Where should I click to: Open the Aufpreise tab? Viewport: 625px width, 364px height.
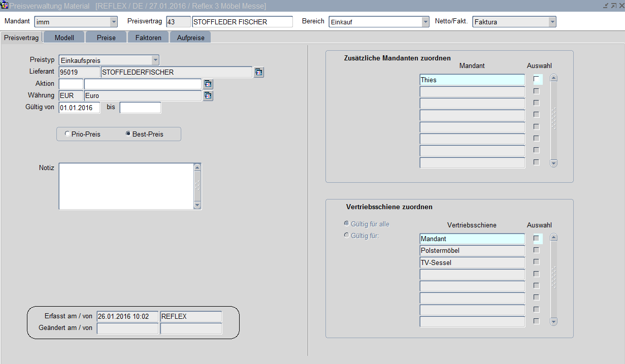point(190,38)
